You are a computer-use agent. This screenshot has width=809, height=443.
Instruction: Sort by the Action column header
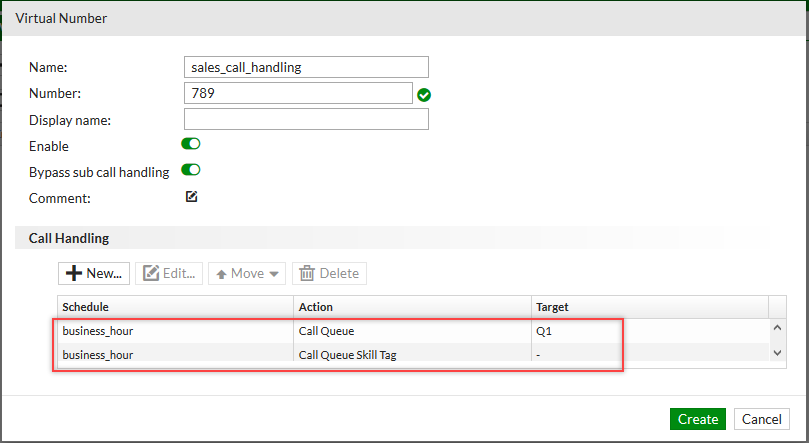pyautogui.click(x=412, y=307)
